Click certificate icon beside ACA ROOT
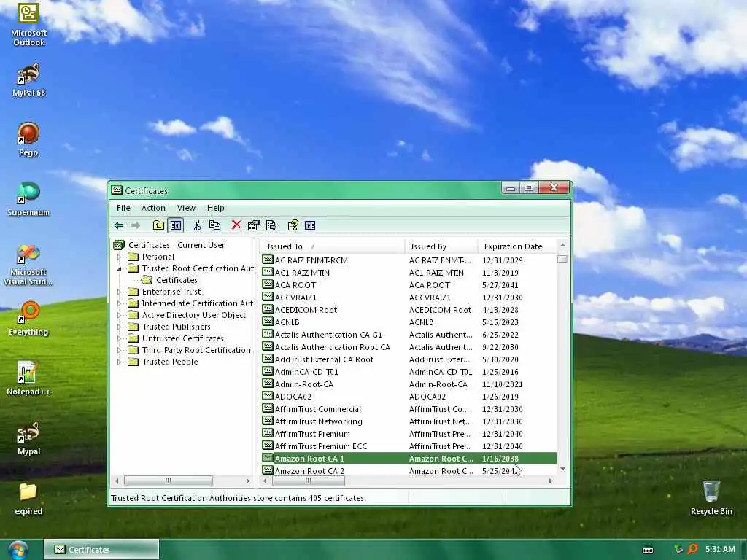The width and height of the screenshot is (747, 560). [x=267, y=285]
